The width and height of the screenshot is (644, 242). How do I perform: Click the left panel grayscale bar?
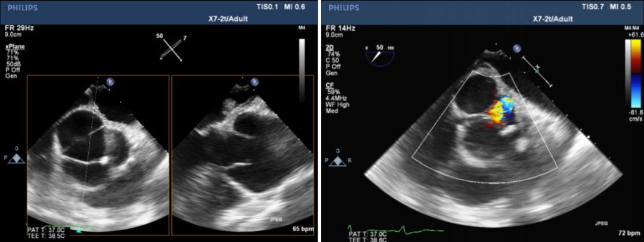pos(302,60)
